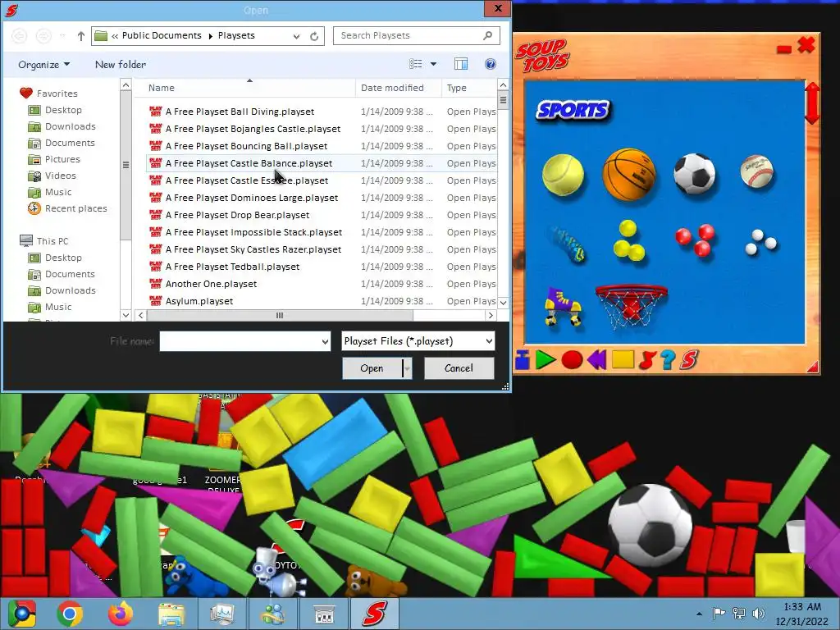Pick the basketball toy
This screenshot has height=630, width=840.
pyautogui.click(x=629, y=174)
